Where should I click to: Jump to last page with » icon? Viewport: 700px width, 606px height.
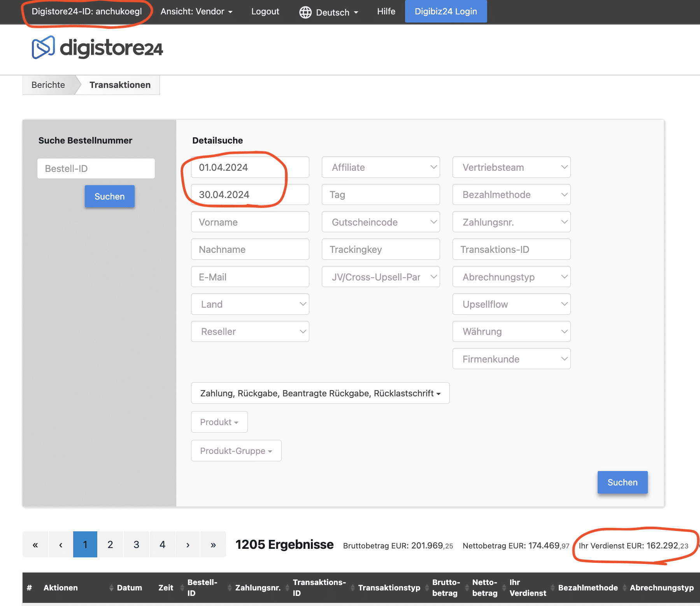click(213, 545)
